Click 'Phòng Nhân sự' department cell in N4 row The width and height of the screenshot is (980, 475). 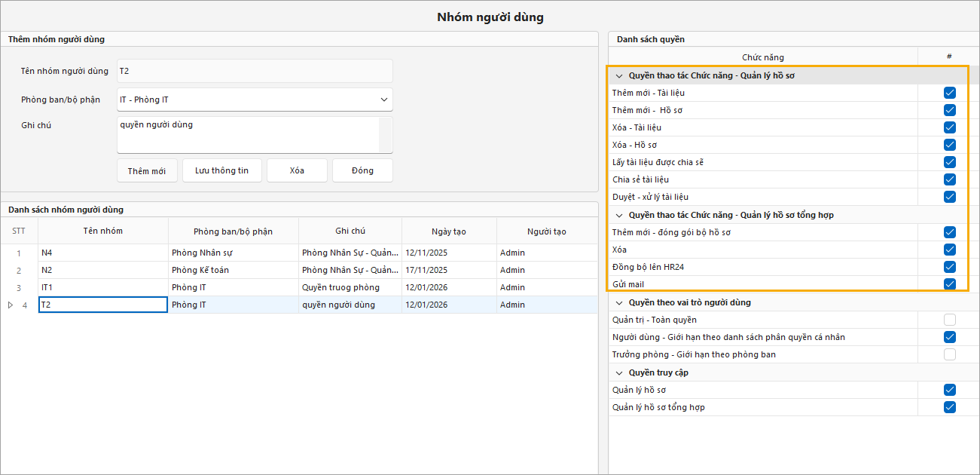(234, 253)
